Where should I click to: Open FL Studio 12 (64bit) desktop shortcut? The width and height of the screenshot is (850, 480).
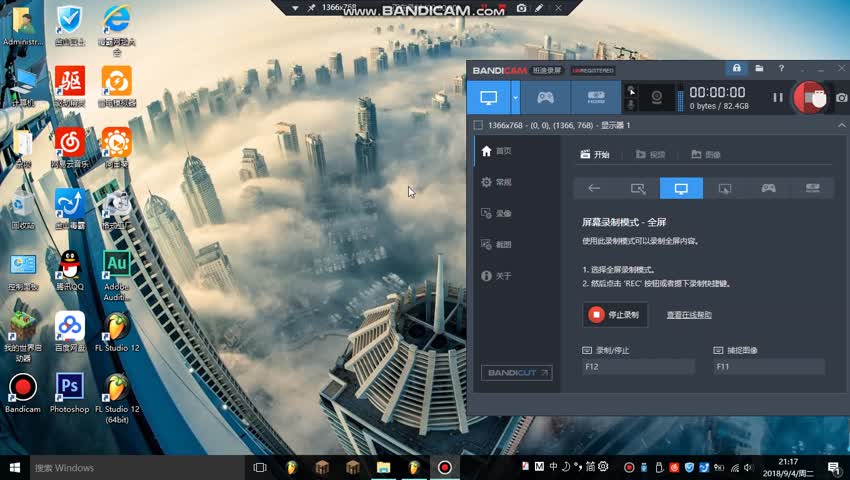[x=117, y=398]
